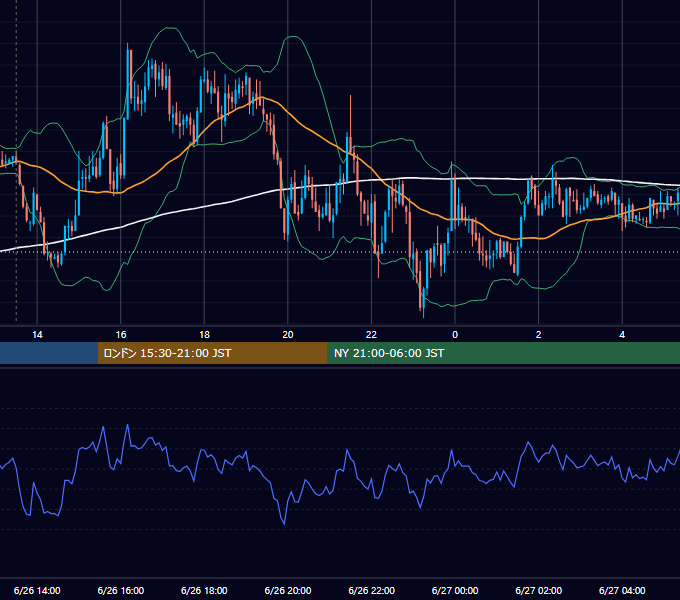Click the 18 hour label on price chart axis

[204, 334]
